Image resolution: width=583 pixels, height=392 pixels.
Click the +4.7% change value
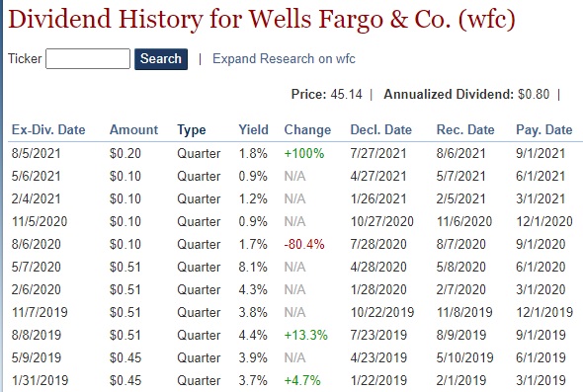pyautogui.click(x=302, y=380)
